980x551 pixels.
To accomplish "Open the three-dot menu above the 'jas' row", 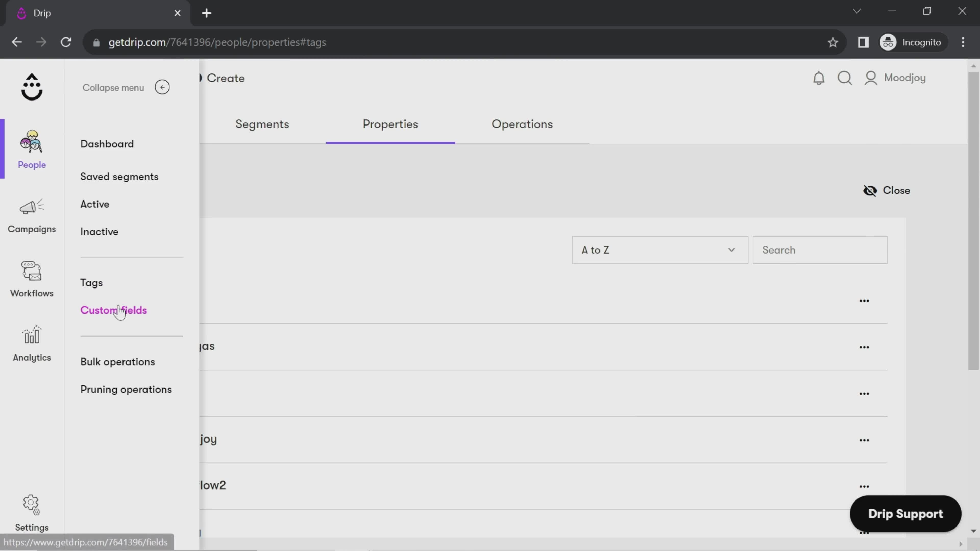I will click(864, 301).
